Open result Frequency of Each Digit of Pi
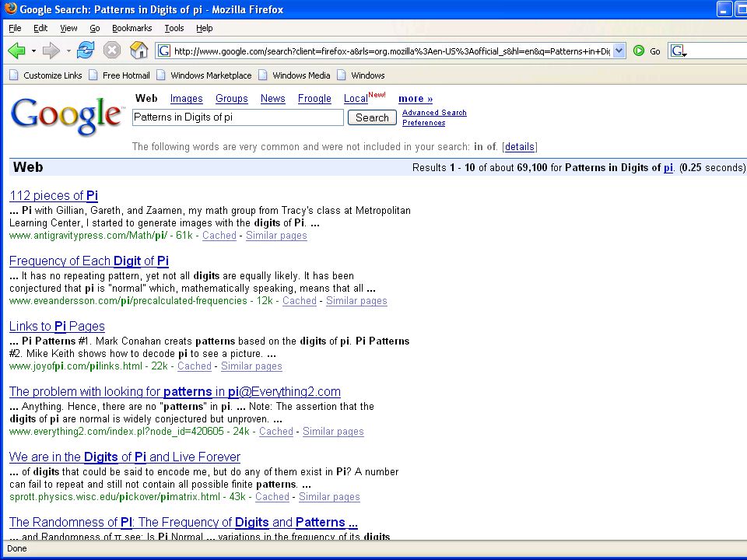 coord(89,261)
